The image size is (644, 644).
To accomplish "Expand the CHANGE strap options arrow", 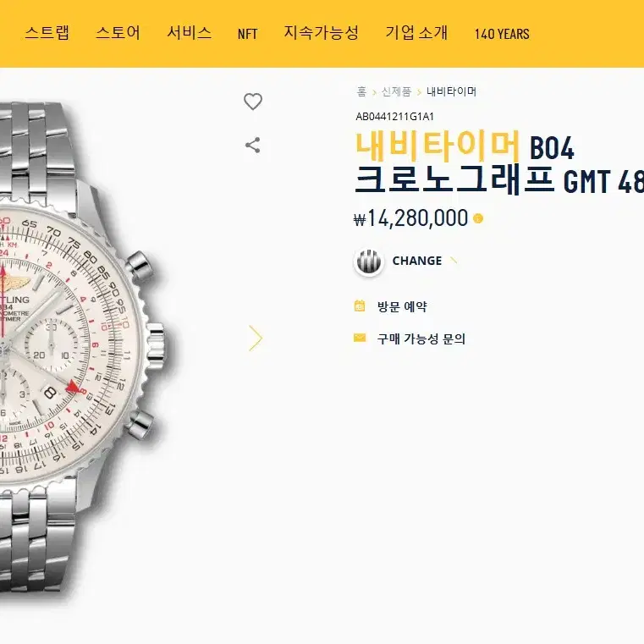I will [x=454, y=260].
